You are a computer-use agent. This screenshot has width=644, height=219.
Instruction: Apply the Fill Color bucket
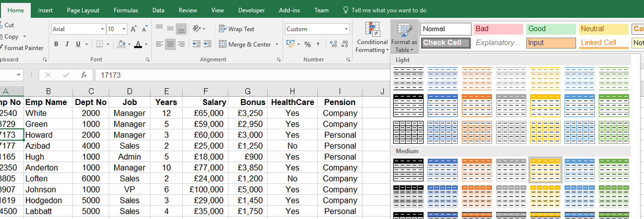(x=122, y=44)
